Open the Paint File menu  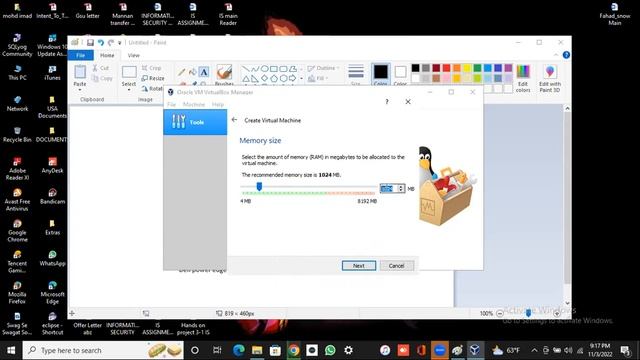pos(80,55)
